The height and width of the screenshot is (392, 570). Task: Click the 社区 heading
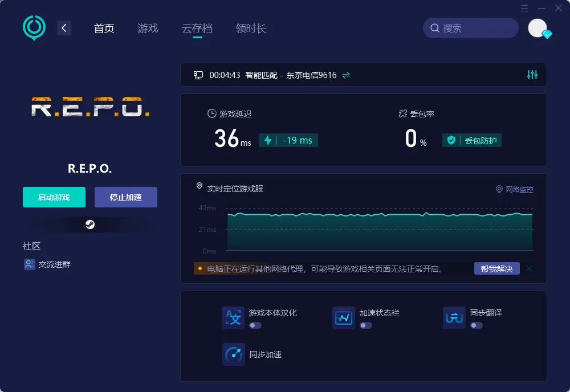tap(31, 246)
